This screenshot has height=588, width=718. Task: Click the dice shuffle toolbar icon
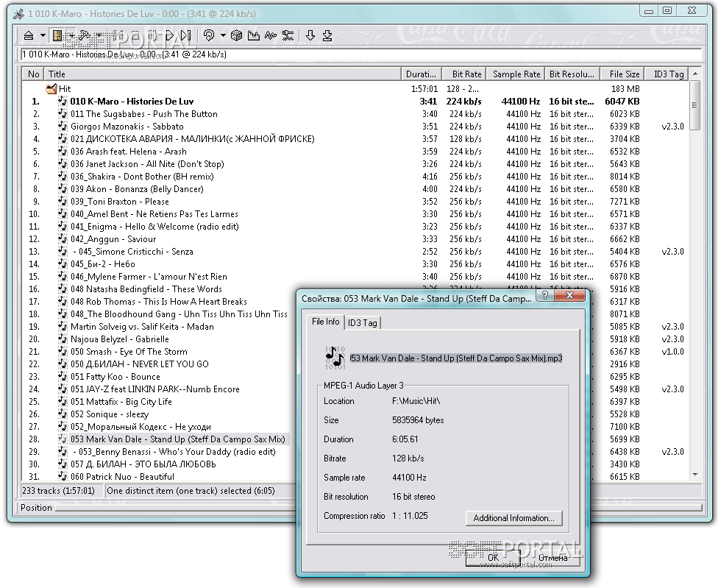[236, 35]
